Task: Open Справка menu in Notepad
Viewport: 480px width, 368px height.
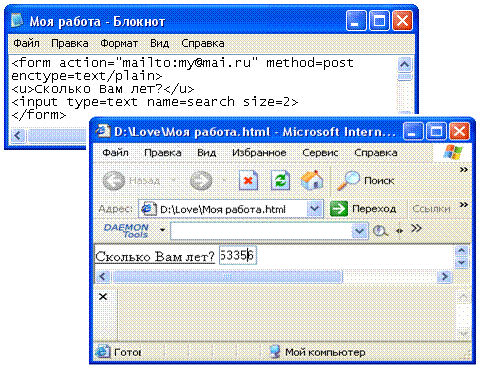Action: 203,43
